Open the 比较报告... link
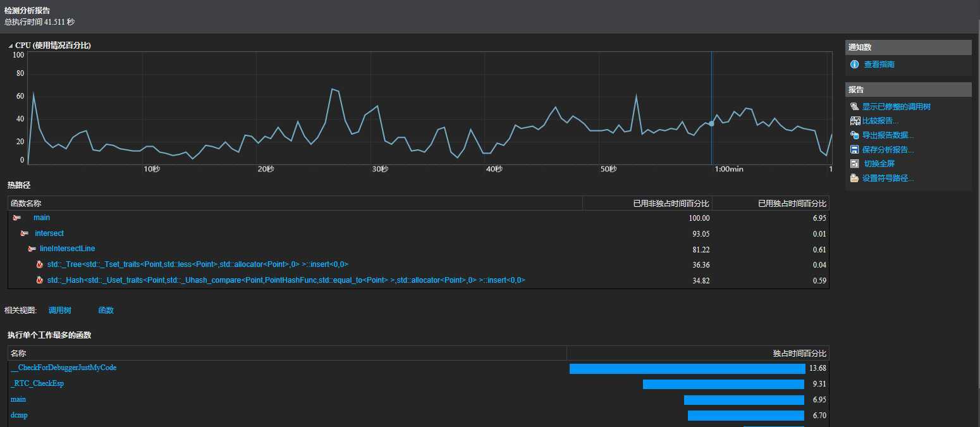980x427 pixels. point(880,121)
